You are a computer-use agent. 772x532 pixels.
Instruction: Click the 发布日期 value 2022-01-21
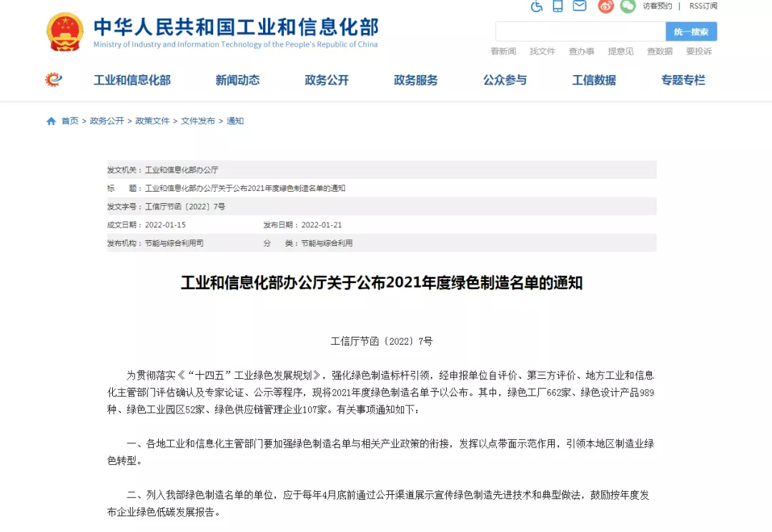[322, 225]
